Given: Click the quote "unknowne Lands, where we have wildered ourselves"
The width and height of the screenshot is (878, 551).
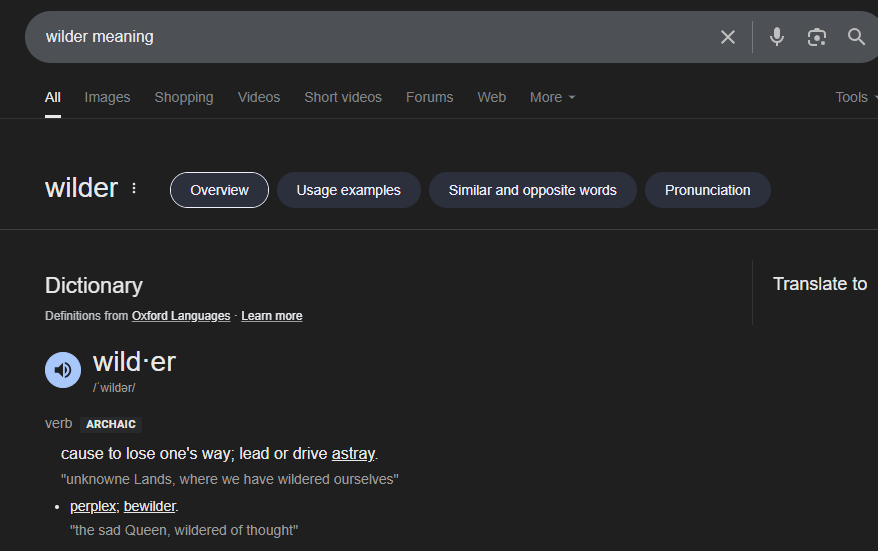Looking at the screenshot, I should coord(230,479).
